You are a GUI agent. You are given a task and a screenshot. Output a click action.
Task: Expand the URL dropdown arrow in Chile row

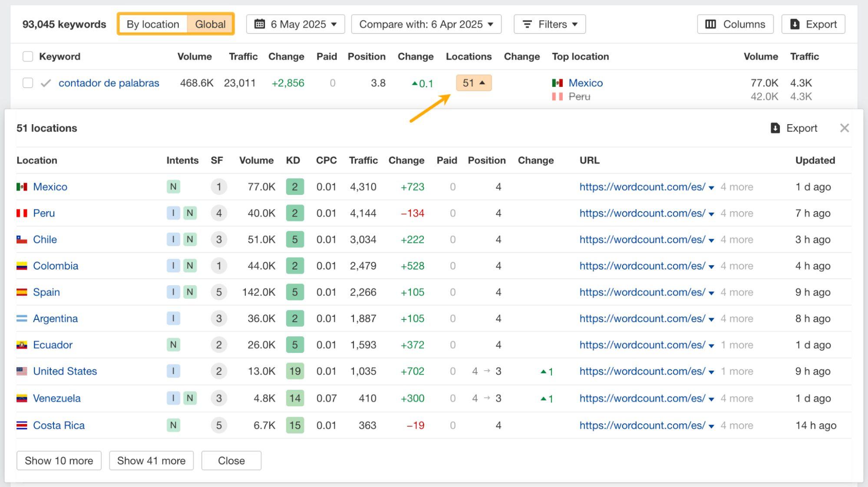pos(711,240)
